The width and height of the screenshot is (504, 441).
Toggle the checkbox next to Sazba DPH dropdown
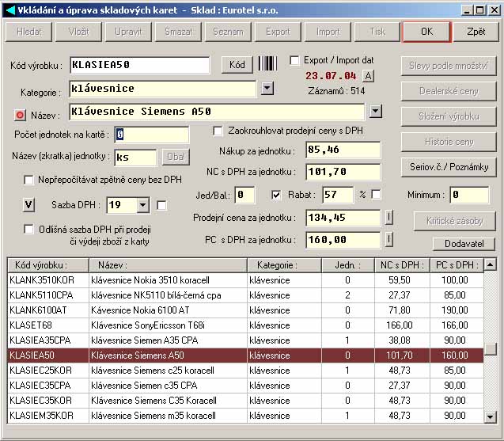[x=161, y=205]
